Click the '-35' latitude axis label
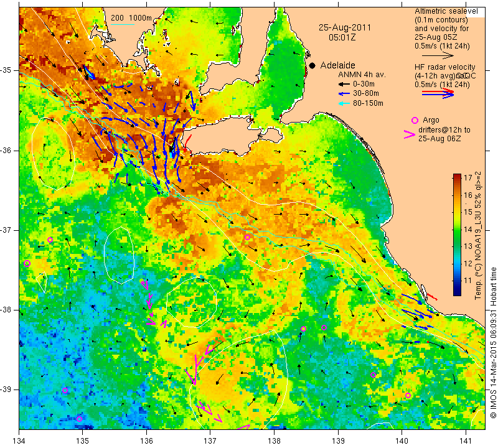The width and height of the screenshot is (498, 448). pos(6,70)
